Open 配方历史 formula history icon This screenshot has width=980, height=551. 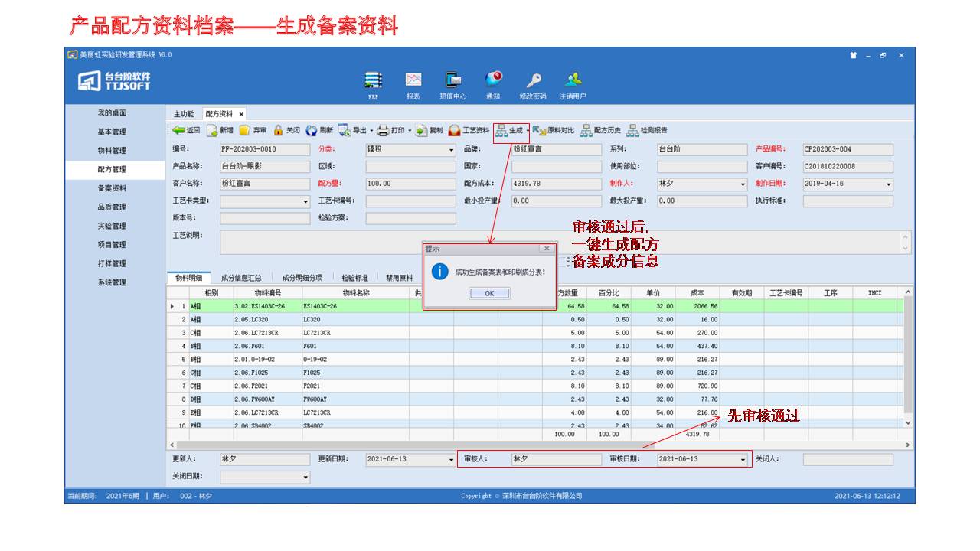[x=586, y=131]
